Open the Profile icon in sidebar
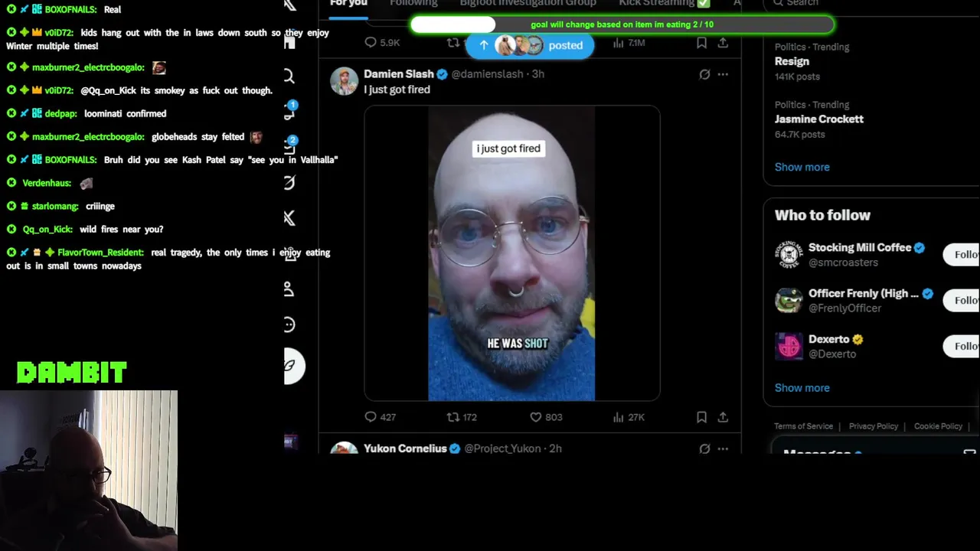The width and height of the screenshot is (980, 551). tap(289, 289)
